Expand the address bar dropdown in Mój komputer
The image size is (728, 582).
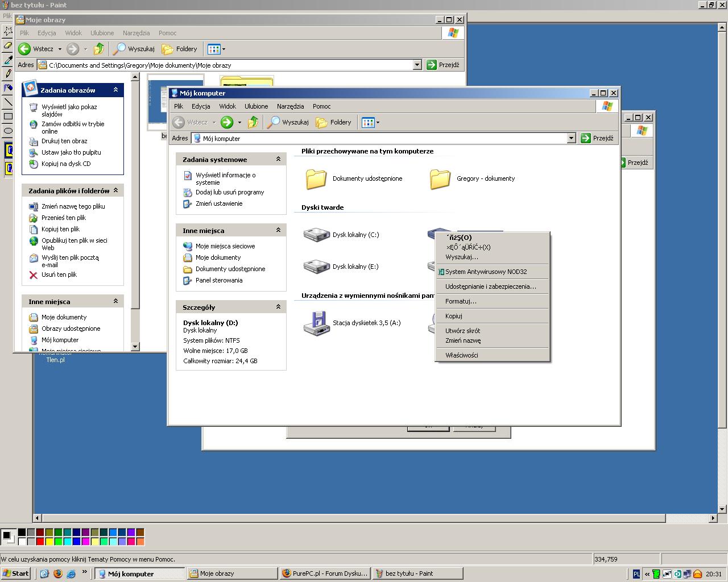pyautogui.click(x=571, y=138)
